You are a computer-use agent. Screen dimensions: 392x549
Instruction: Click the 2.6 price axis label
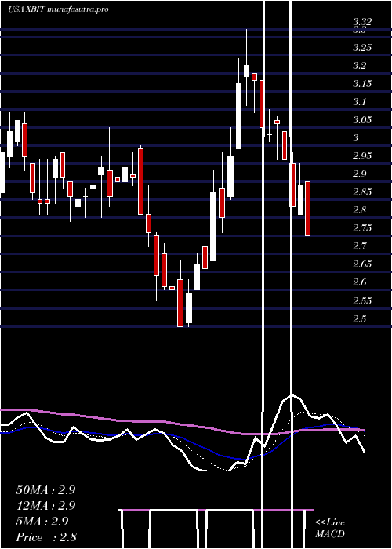tap(359, 282)
